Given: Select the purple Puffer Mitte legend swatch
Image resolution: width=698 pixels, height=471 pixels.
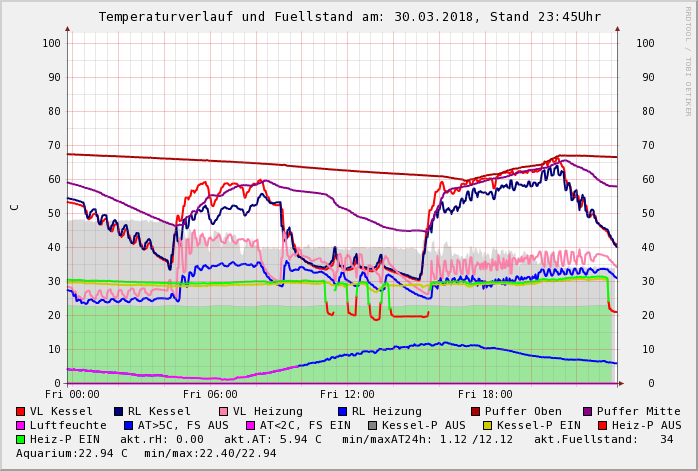Looking at the screenshot, I should point(587,412).
